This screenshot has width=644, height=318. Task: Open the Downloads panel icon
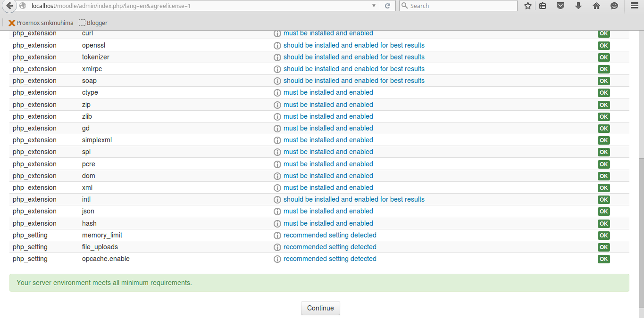tap(578, 6)
